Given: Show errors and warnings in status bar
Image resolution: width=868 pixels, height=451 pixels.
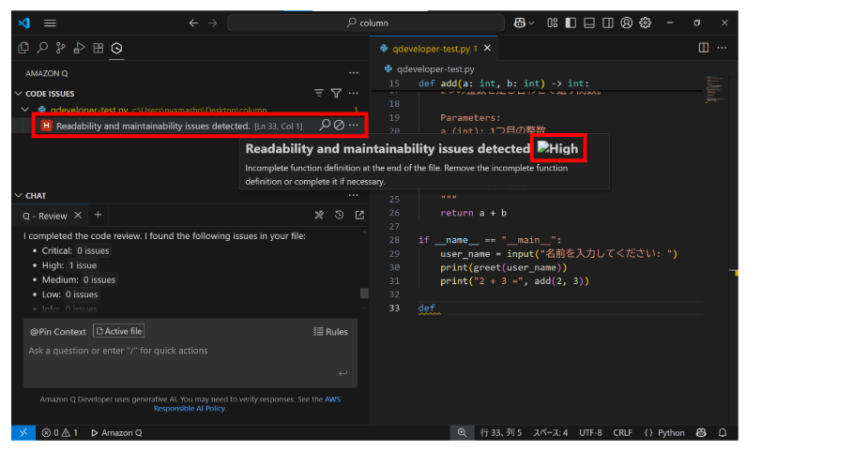Looking at the screenshot, I should [60, 433].
